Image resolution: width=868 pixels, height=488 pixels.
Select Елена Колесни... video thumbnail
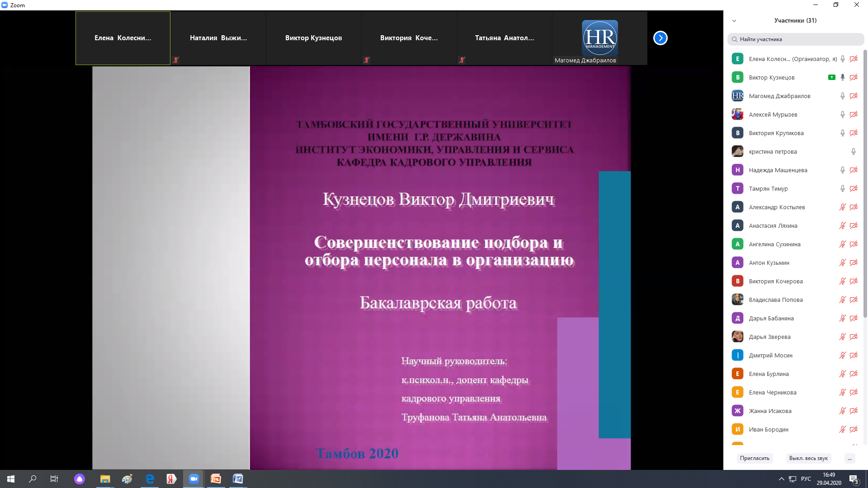[x=123, y=38]
